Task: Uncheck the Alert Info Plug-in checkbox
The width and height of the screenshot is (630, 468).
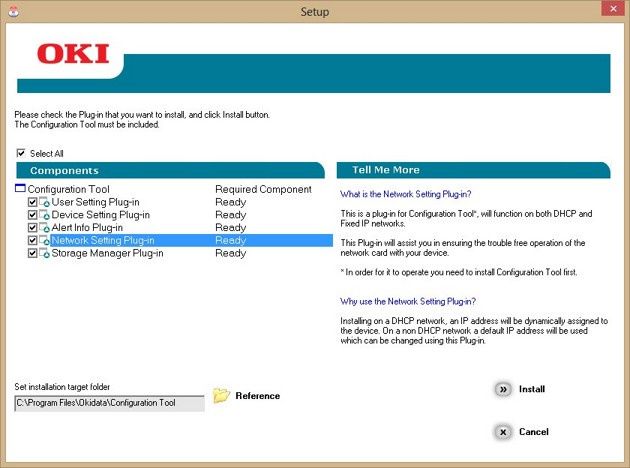Action: 33,228
